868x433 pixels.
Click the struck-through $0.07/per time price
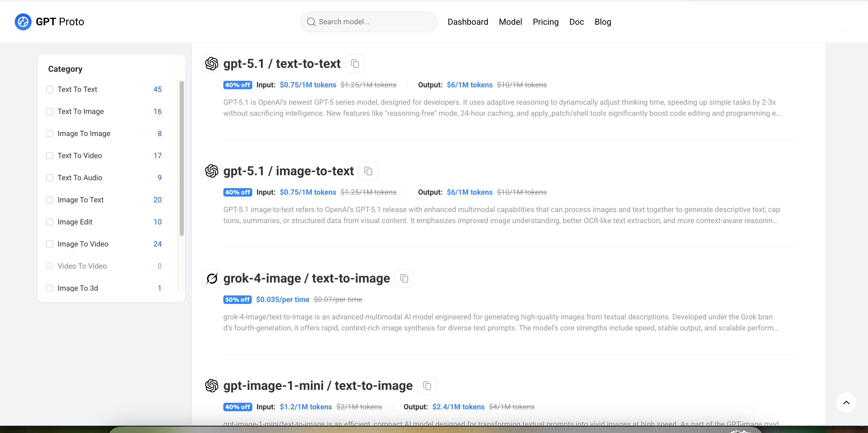tap(338, 300)
